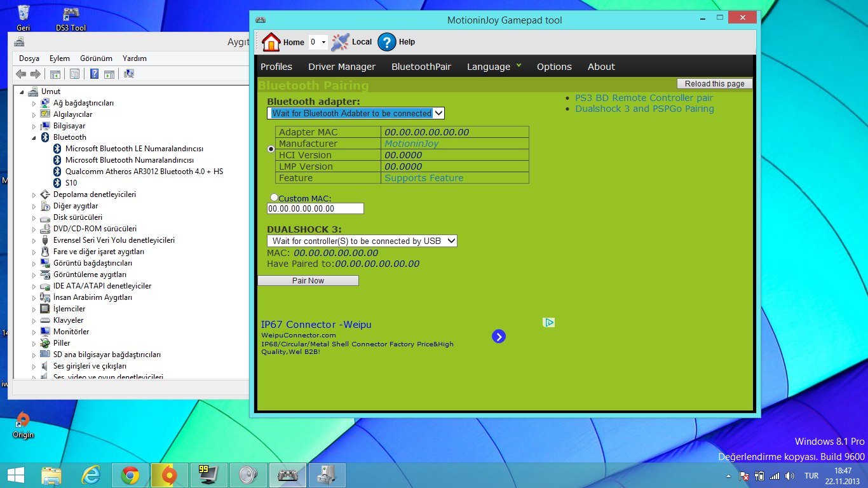Open File Explorer from the taskbar
Screen dimensions: 868x488
point(52,475)
